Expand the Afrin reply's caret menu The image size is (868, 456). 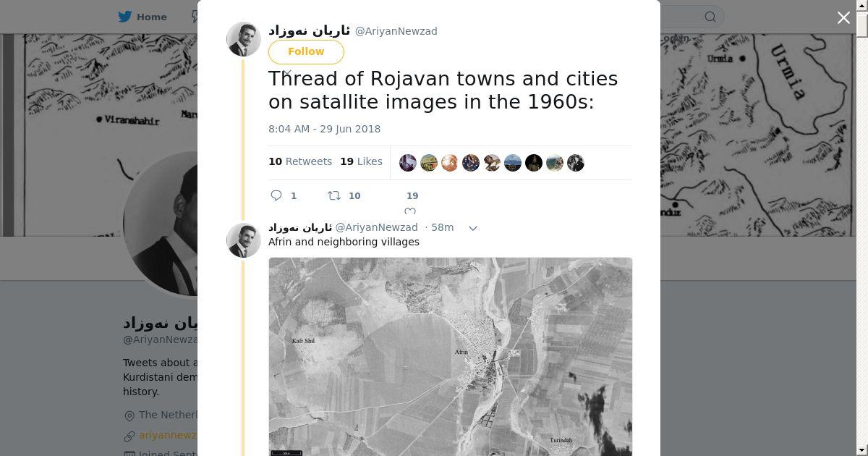tap(473, 228)
